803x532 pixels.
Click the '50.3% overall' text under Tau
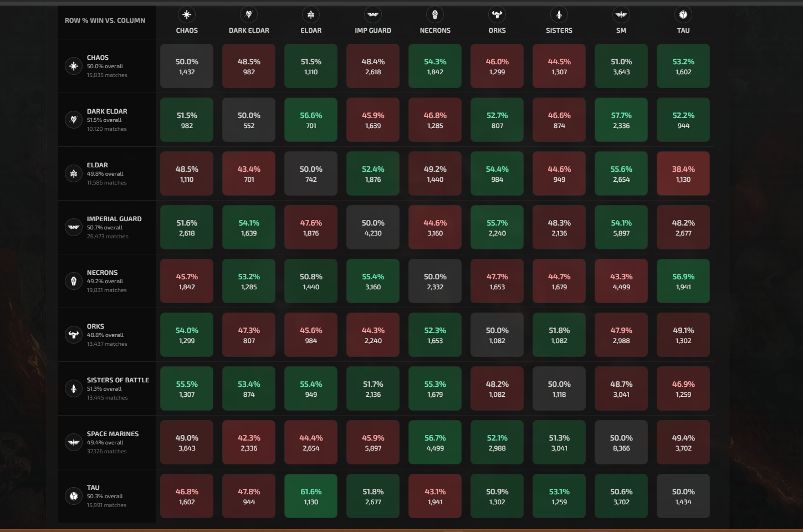(105, 497)
